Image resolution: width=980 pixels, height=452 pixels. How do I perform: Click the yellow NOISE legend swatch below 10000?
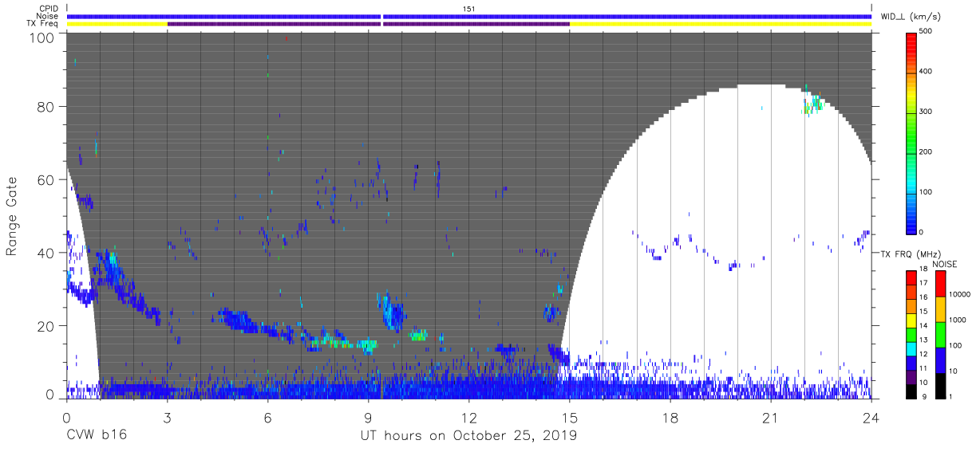click(939, 309)
